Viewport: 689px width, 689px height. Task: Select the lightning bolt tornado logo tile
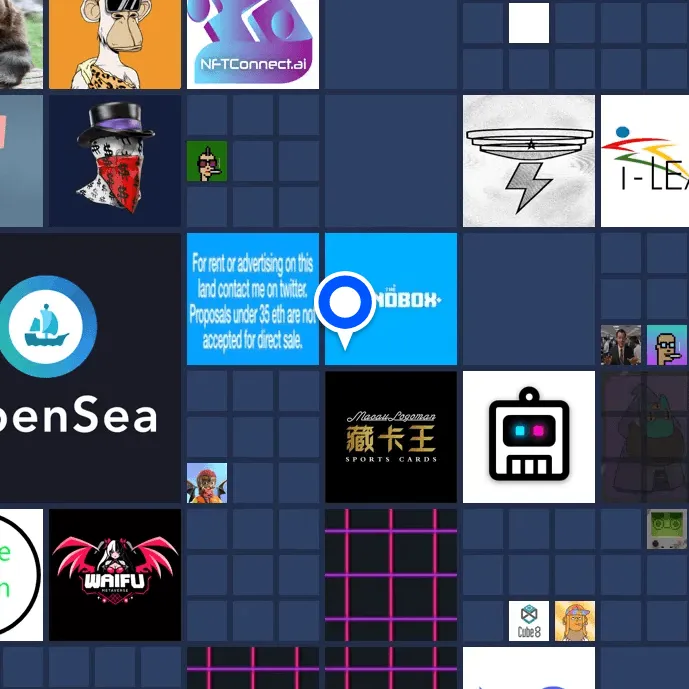[x=529, y=161]
